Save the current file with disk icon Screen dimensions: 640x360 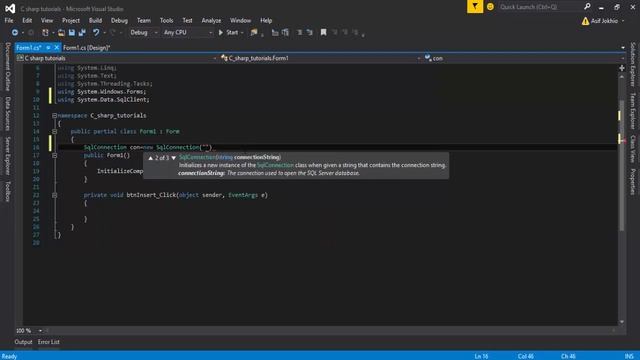point(71,32)
